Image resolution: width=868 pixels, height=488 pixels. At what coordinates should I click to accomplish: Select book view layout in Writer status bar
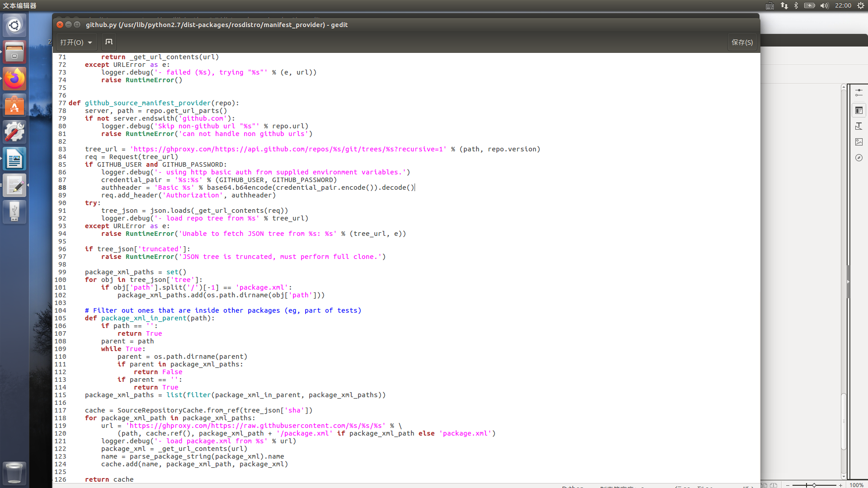coord(774,485)
